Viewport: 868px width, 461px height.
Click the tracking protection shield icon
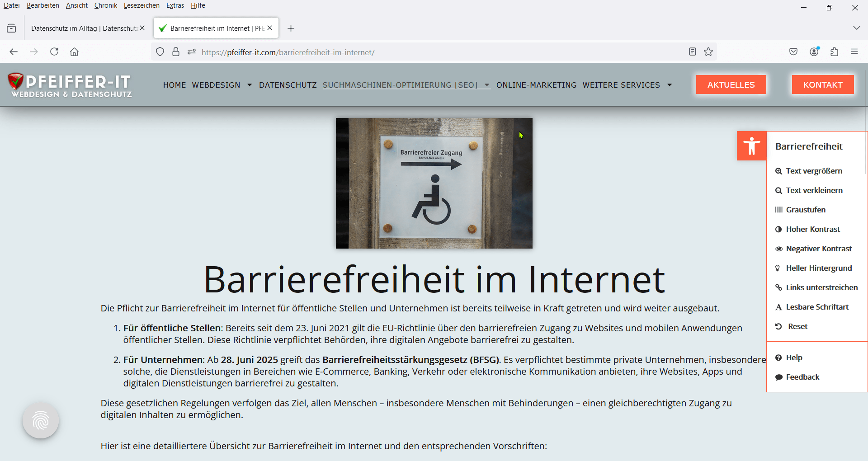tap(160, 52)
